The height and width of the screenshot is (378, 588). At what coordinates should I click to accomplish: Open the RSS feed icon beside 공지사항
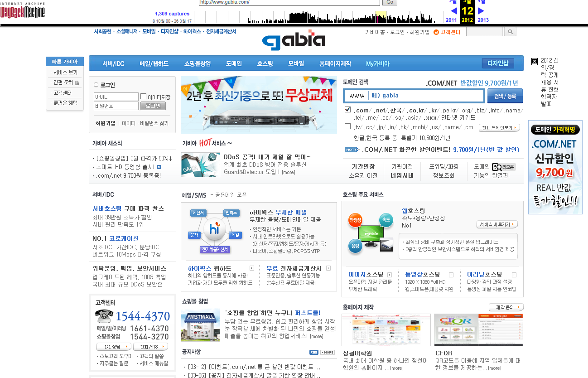(313, 352)
